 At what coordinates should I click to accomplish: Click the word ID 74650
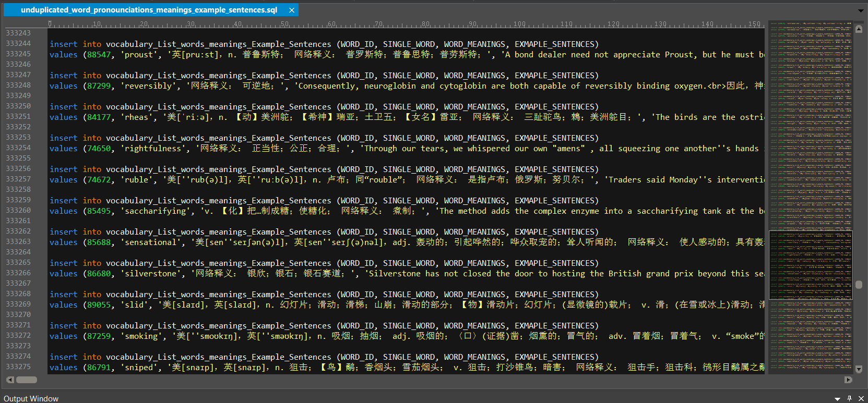pyautogui.click(x=99, y=149)
